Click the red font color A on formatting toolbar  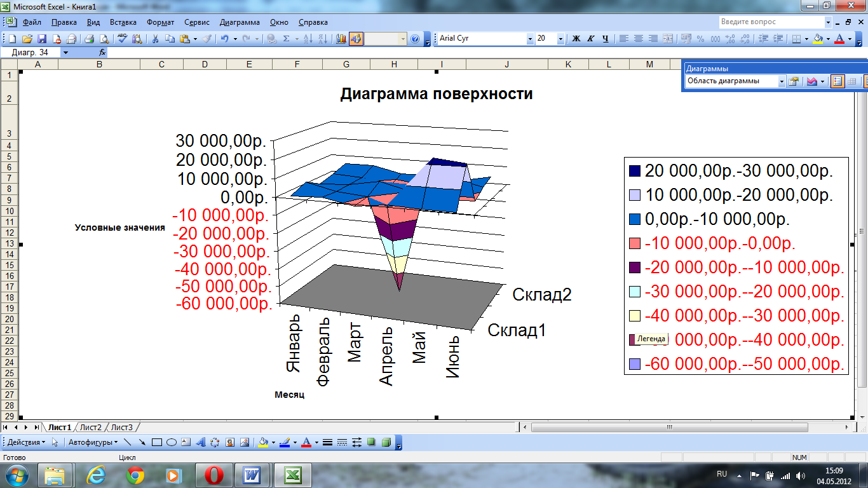(x=840, y=39)
